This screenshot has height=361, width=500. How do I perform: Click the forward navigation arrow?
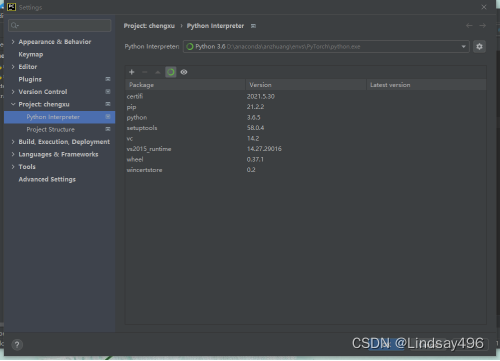click(482, 26)
